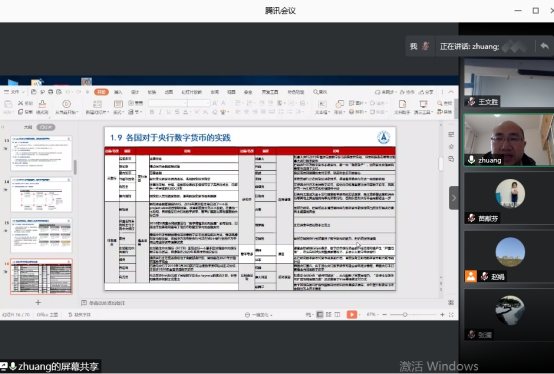Screen dimensions: 554x374
Task: Click the add slide plus below thumbnails
Action: pos(38,302)
